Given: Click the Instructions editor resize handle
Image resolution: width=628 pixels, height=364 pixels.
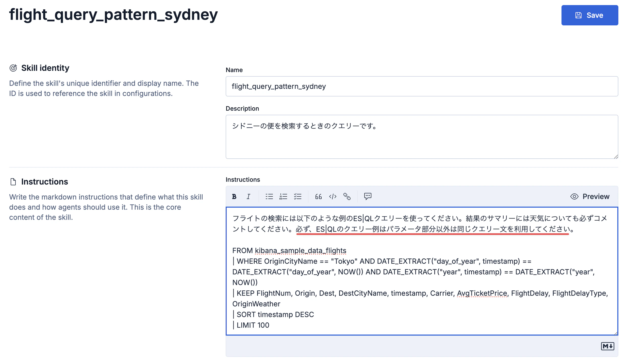Looking at the screenshot, I should pos(616,333).
